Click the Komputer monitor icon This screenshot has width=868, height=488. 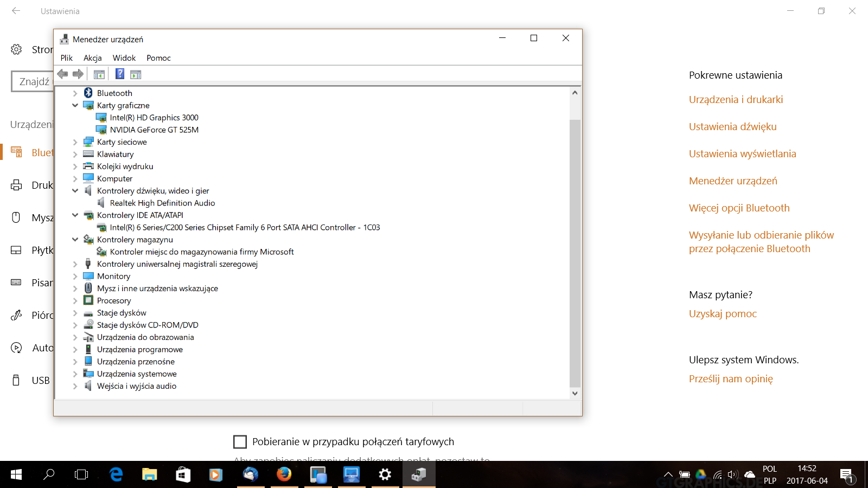coord(88,178)
